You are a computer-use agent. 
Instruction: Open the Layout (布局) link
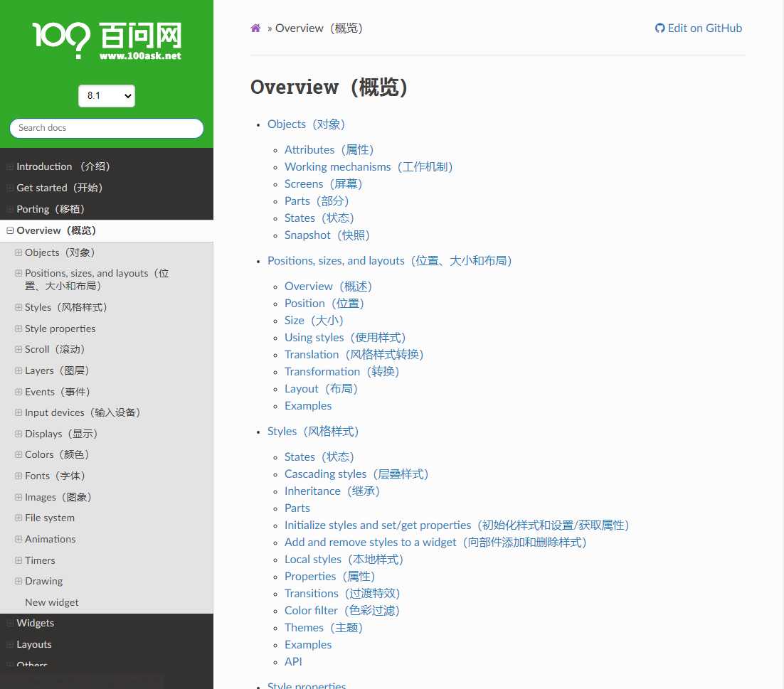(321, 389)
